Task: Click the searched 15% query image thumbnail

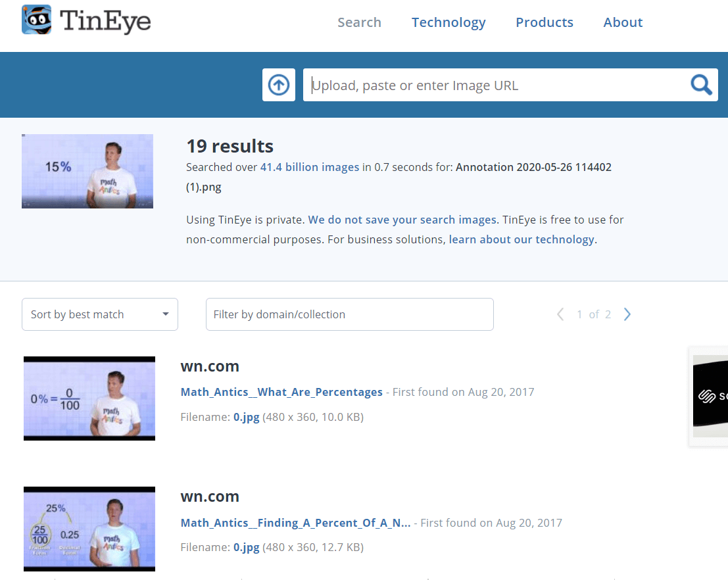Action: pos(87,171)
